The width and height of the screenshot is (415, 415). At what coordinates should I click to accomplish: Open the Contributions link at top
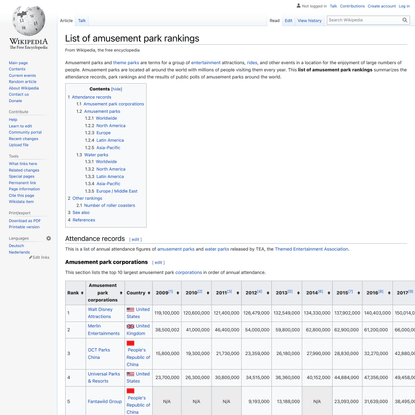[352, 6]
